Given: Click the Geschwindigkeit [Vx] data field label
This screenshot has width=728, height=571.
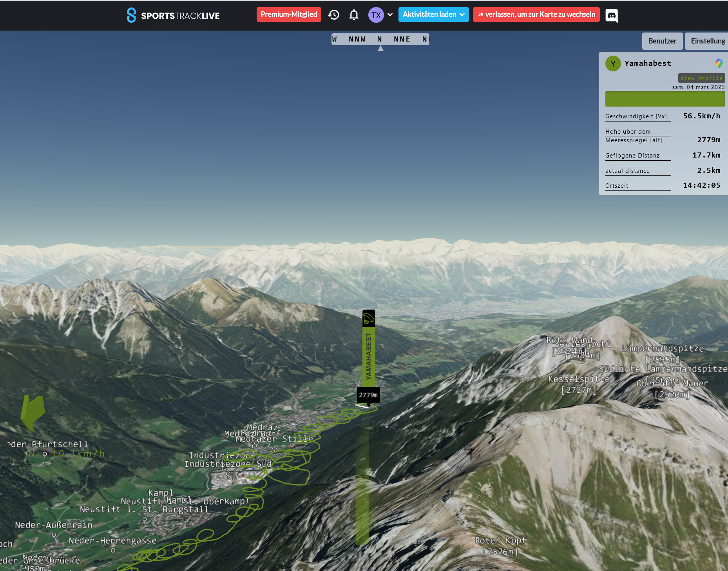Looking at the screenshot, I should (636, 116).
